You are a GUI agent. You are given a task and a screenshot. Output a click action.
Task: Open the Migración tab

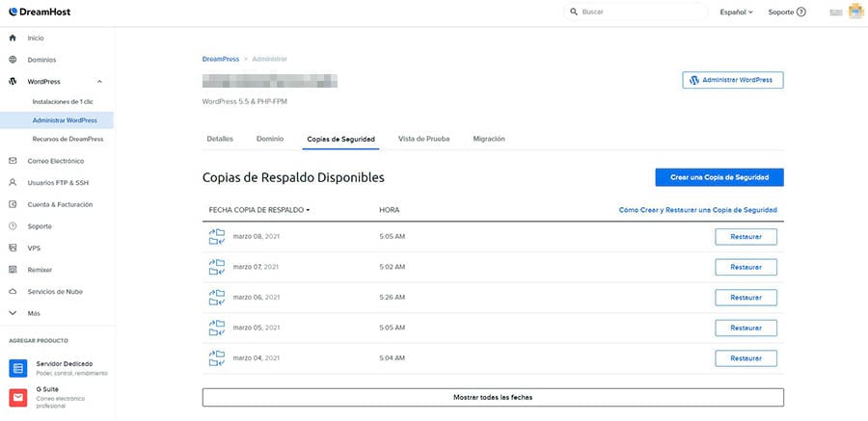488,139
